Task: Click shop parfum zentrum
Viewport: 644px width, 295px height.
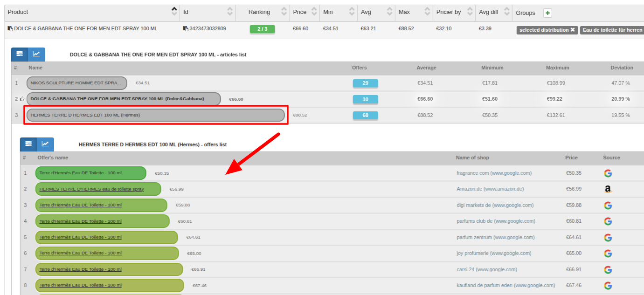Action: (x=496, y=237)
